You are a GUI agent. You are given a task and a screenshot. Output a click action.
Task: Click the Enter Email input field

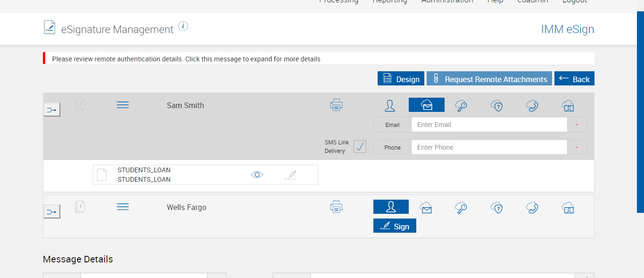click(x=489, y=125)
